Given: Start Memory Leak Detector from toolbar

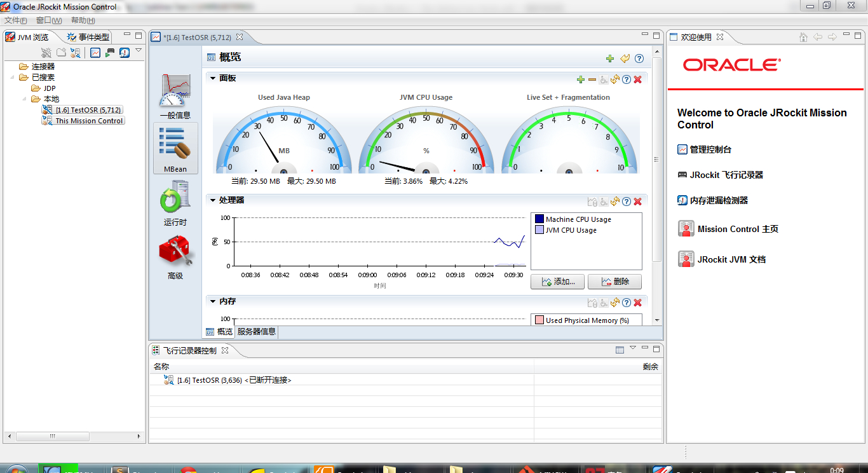Looking at the screenshot, I should click(x=125, y=53).
